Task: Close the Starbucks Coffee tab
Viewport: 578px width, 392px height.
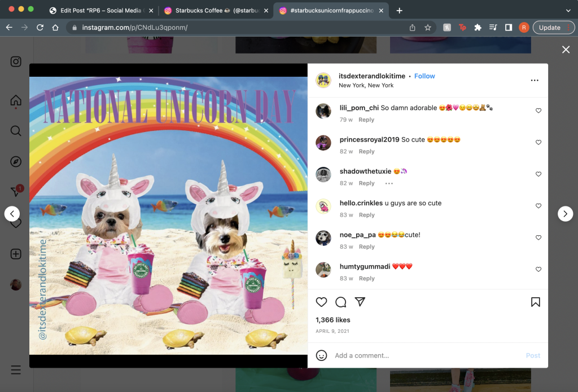Action: [x=266, y=11]
